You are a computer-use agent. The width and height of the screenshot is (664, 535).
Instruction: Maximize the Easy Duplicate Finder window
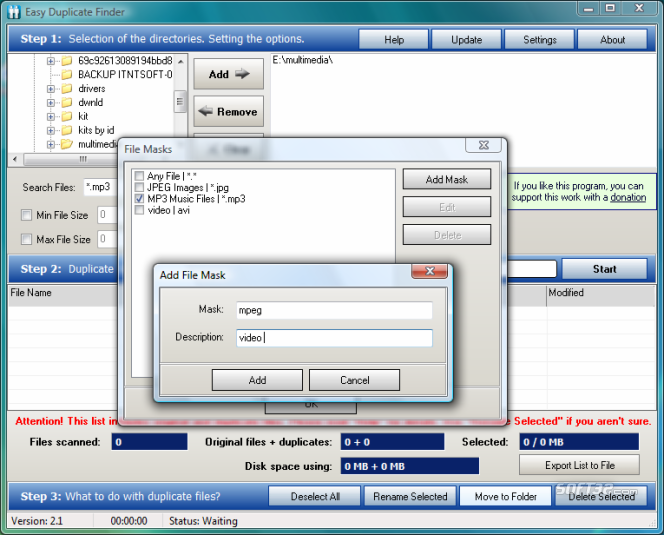(x=610, y=8)
